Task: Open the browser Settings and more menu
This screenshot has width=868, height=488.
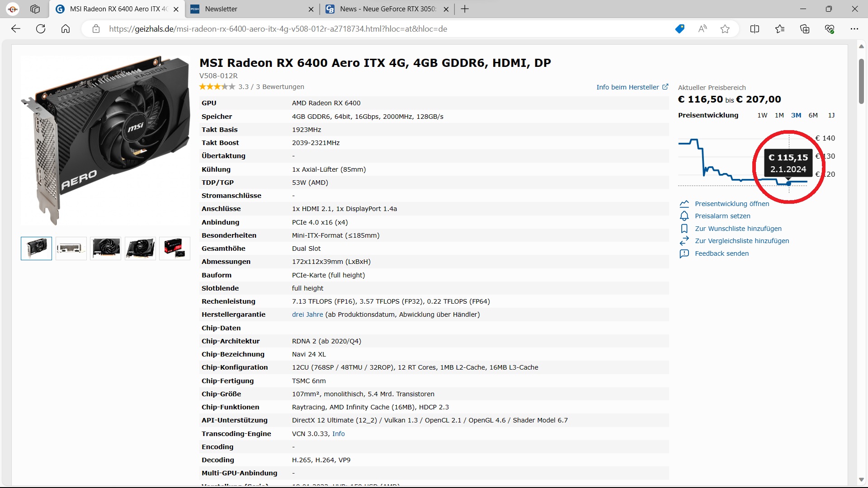Action: (854, 29)
